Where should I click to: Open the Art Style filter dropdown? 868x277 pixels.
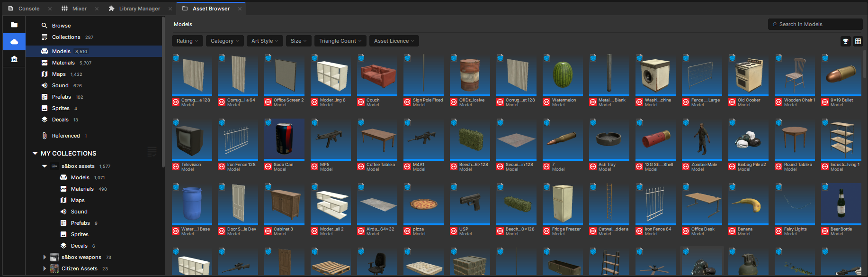pos(265,41)
